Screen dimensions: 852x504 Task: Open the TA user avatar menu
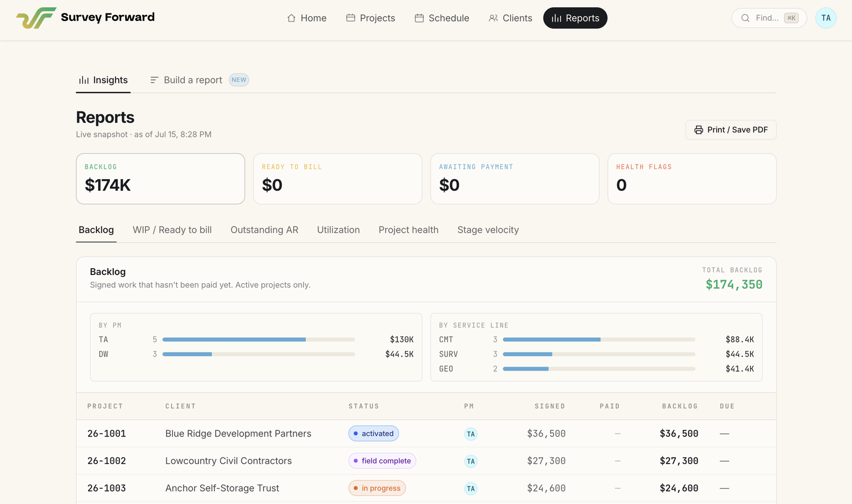tap(826, 18)
